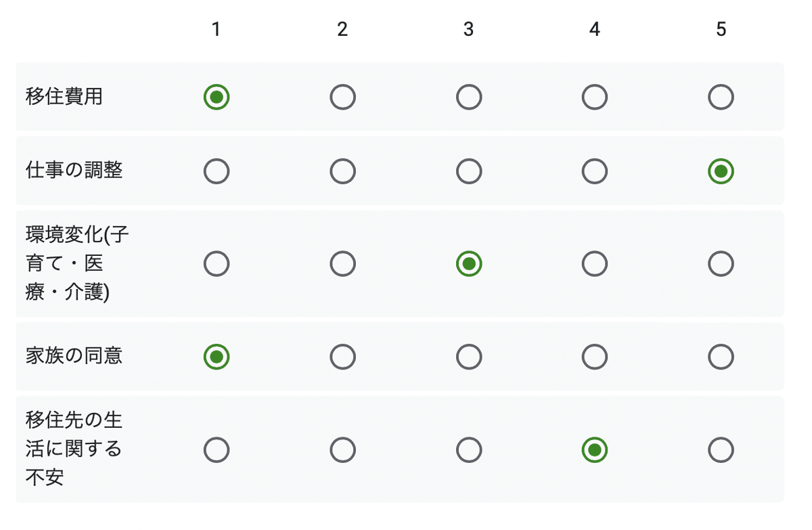
Task: Choose rating 2 for 移住先の生活に関する不安
Action: (x=342, y=449)
